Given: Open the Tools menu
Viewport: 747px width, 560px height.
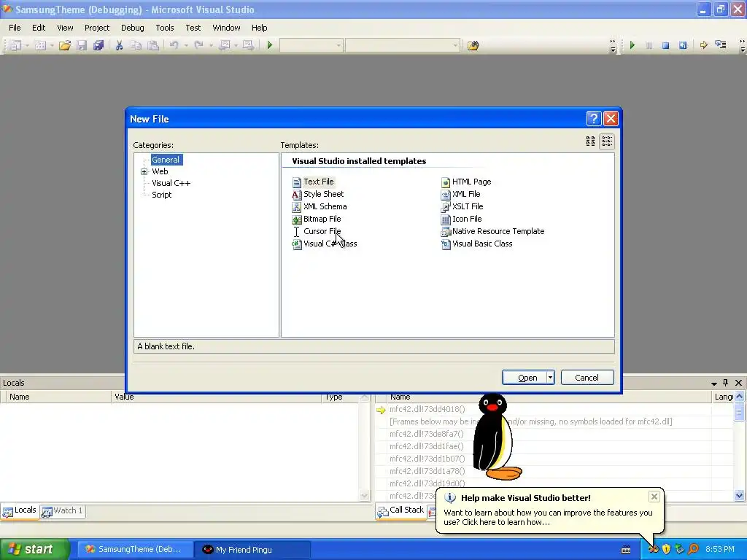Looking at the screenshot, I should click(165, 28).
